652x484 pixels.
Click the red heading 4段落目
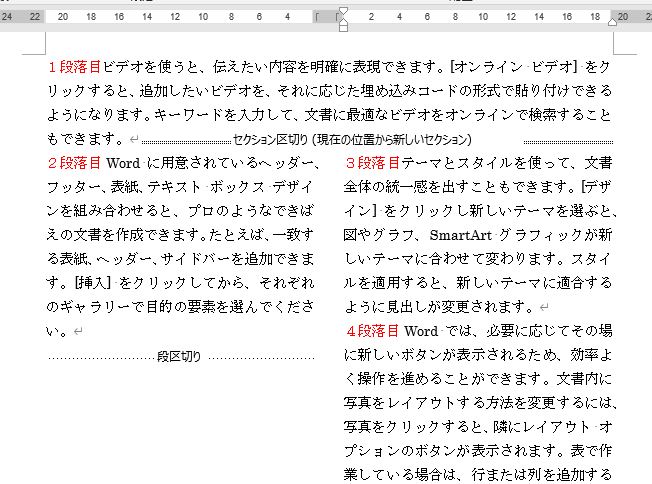click(373, 331)
